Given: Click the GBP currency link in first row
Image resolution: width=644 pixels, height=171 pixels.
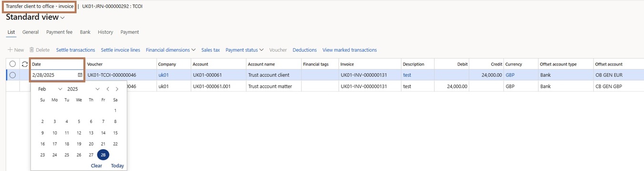Looking at the screenshot, I should click(510, 75).
